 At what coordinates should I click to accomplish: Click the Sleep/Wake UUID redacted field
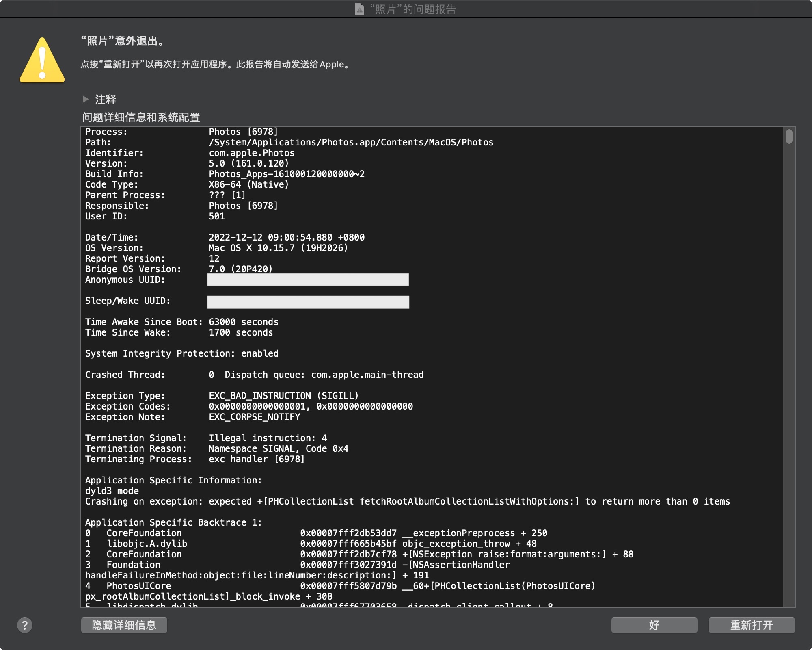(308, 302)
